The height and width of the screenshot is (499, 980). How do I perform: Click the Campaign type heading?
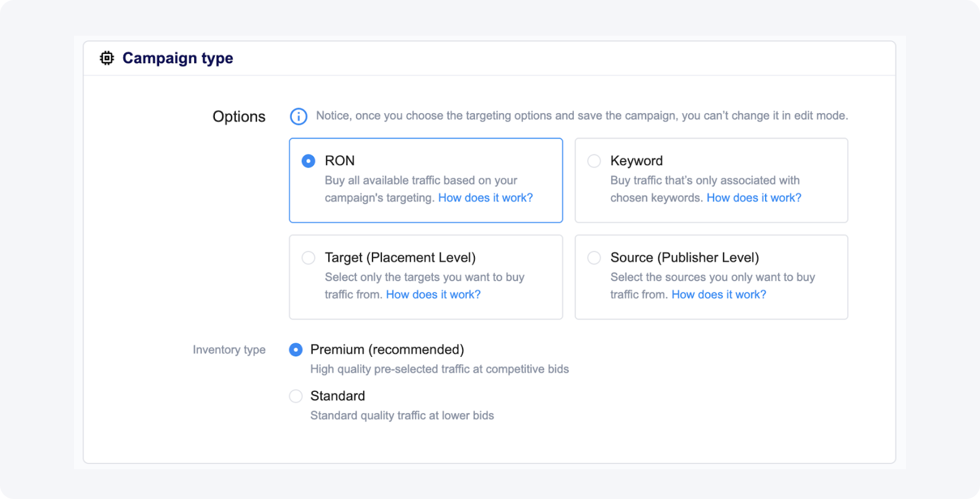(x=178, y=58)
